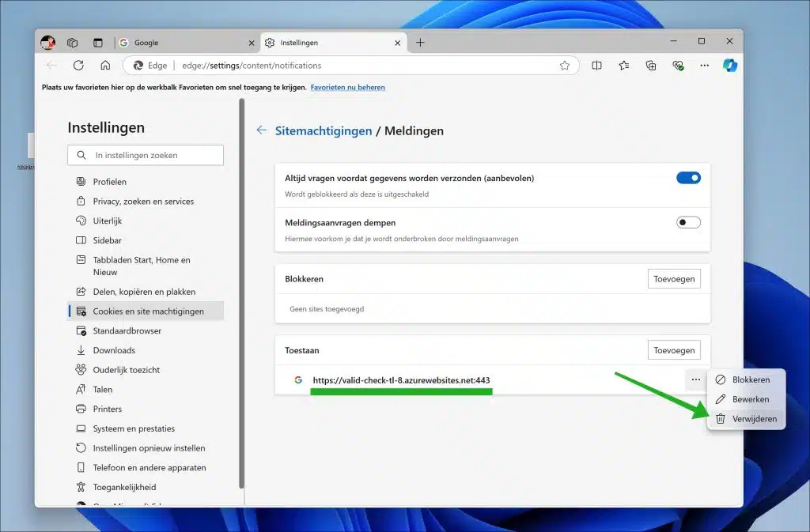This screenshot has height=532, width=810.
Task: Focus the In instellingen zoeken field
Action: click(x=146, y=155)
